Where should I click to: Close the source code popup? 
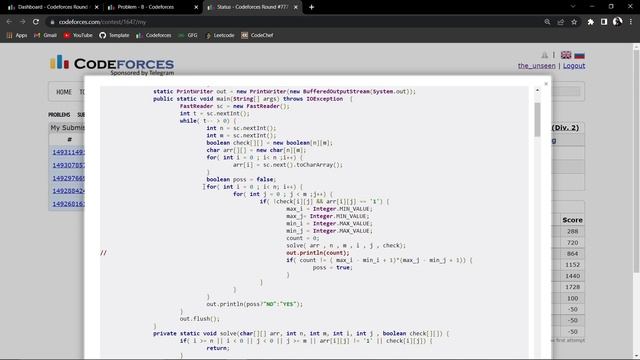click(546, 84)
